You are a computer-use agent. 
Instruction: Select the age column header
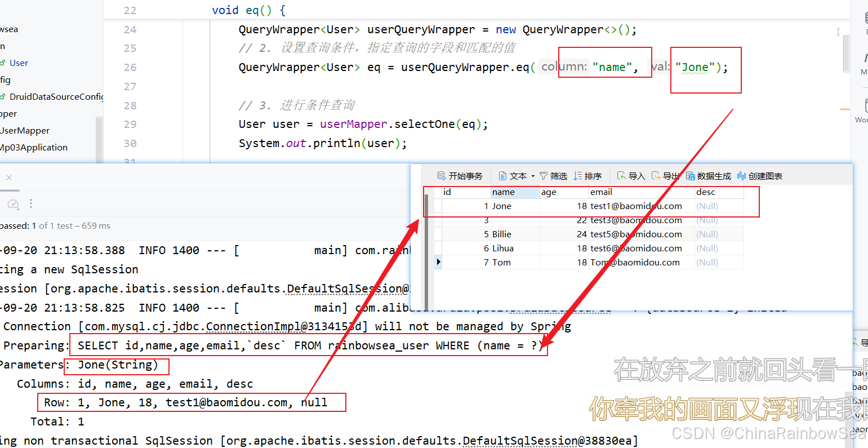point(564,192)
